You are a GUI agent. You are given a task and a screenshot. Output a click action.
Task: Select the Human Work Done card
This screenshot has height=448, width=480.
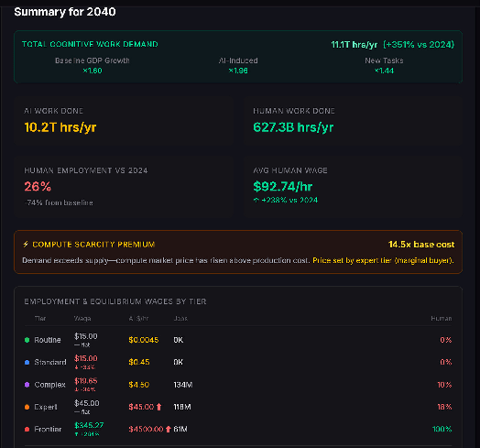click(x=353, y=124)
